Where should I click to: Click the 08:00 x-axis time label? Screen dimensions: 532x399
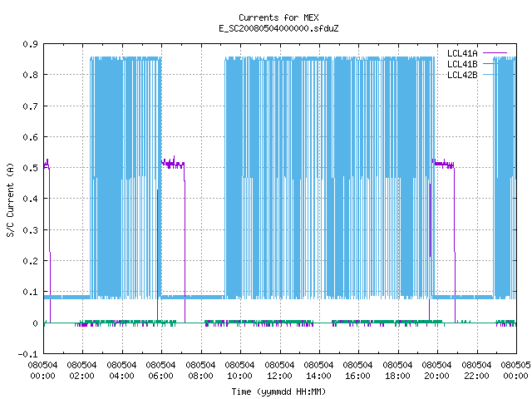coord(200,376)
